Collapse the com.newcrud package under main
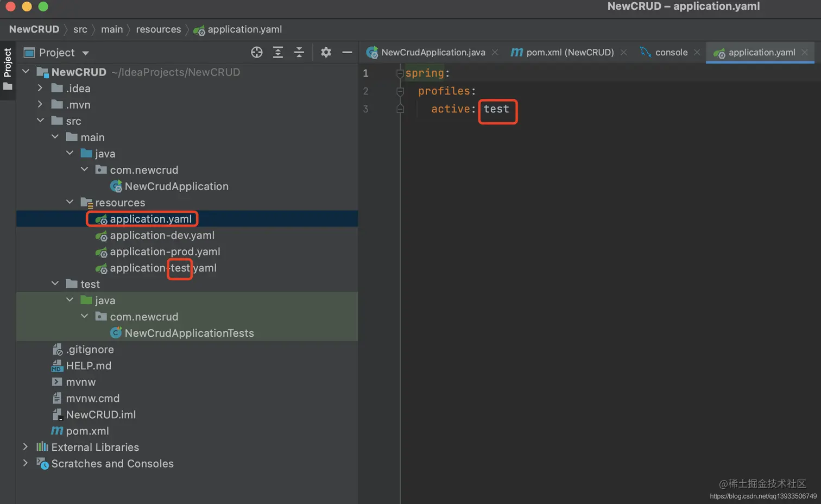Screen dimensions: 821x504 coord(84,169)
